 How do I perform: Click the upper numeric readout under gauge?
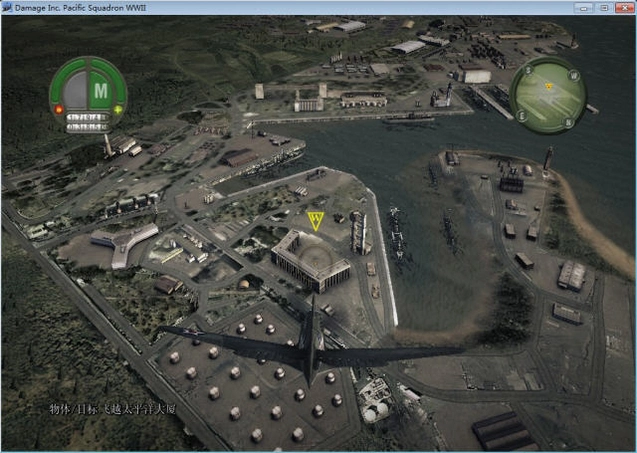point(88,117)
